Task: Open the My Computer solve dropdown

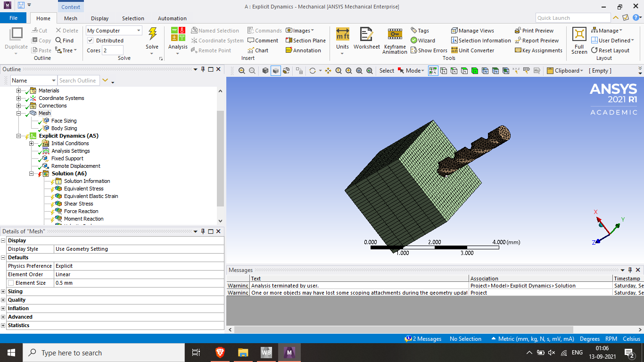Action: coord(114,31)
